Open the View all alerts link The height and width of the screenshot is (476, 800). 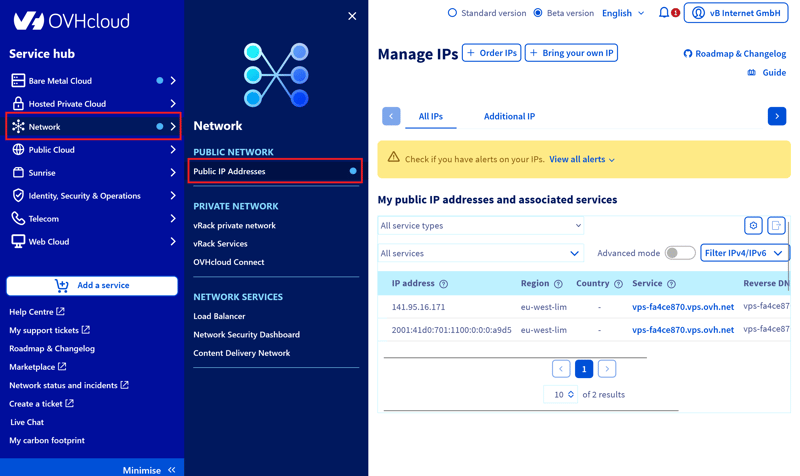coord(582,159)
